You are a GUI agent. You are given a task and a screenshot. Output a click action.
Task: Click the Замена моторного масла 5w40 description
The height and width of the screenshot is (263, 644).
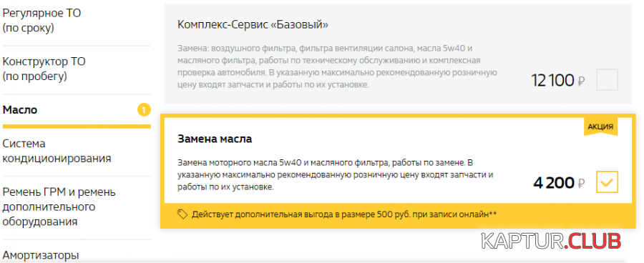pyautogui.click(x=335, y=175)
